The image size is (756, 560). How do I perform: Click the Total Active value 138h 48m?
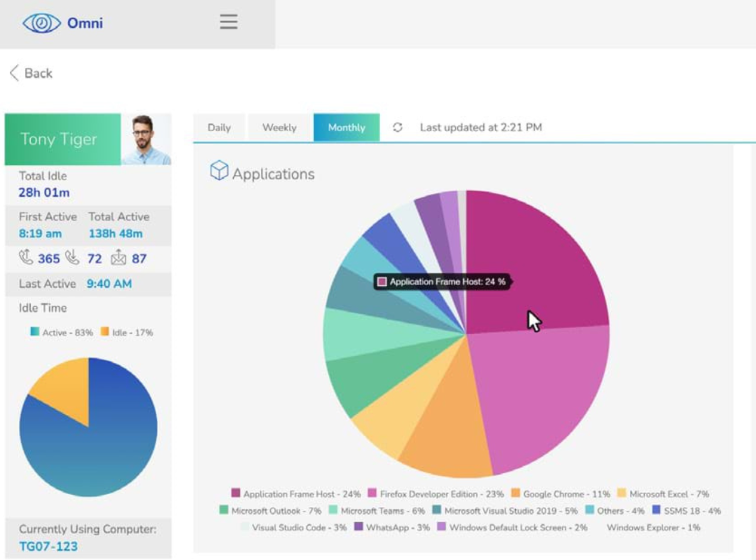tap(116, 233)
